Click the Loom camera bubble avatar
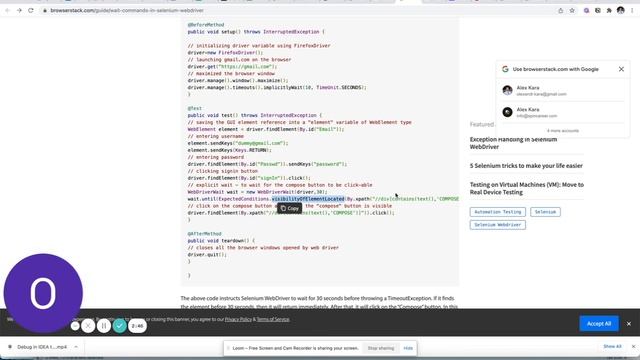The width and height of the screenshot is (640, 360). pos(43,293)
